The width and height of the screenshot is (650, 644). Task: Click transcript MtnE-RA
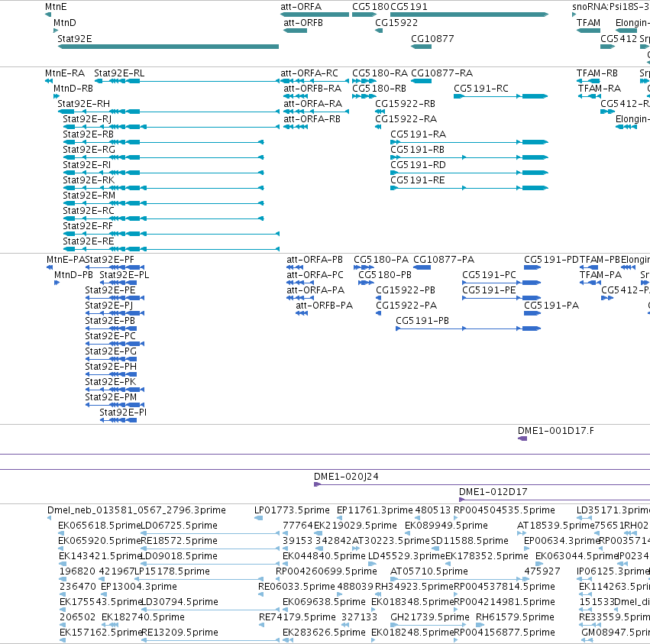click(x=49, y=81)
